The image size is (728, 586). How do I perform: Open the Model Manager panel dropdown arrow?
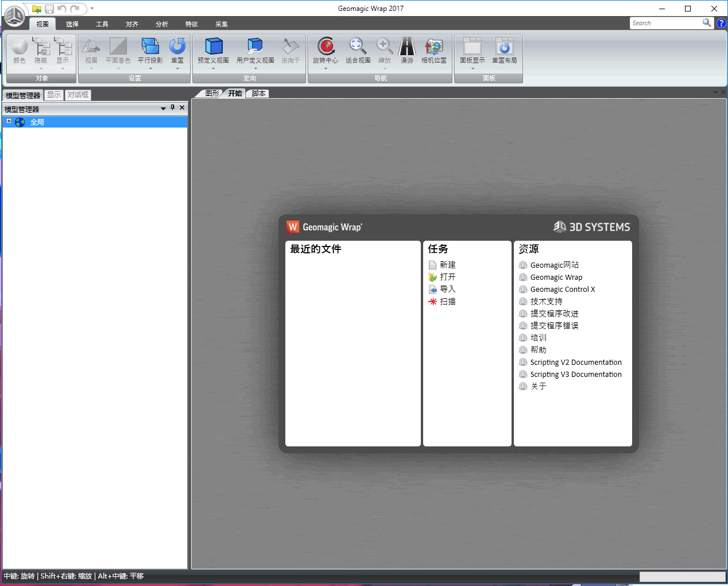(x=163, y=109)
